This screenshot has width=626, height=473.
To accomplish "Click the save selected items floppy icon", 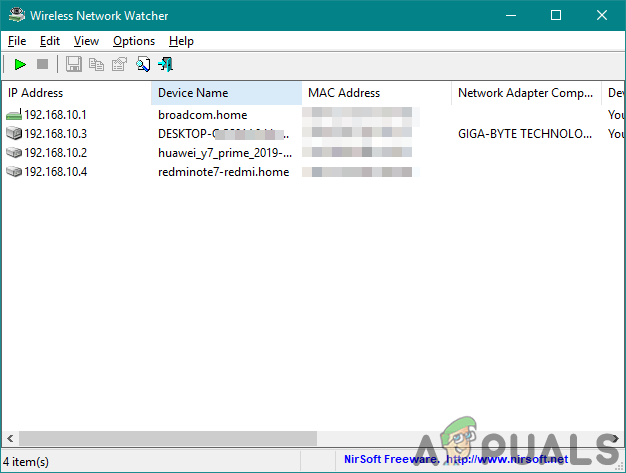I will [x=74, y=64].
